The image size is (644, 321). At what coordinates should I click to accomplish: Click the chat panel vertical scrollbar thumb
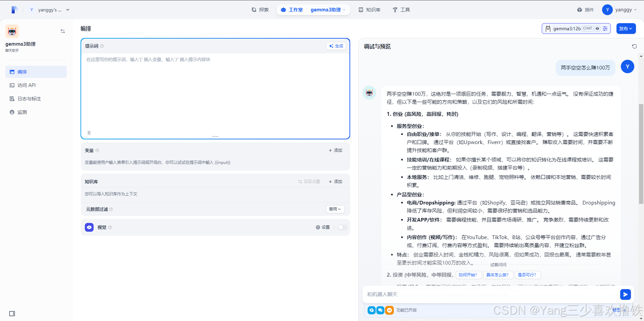641,154
